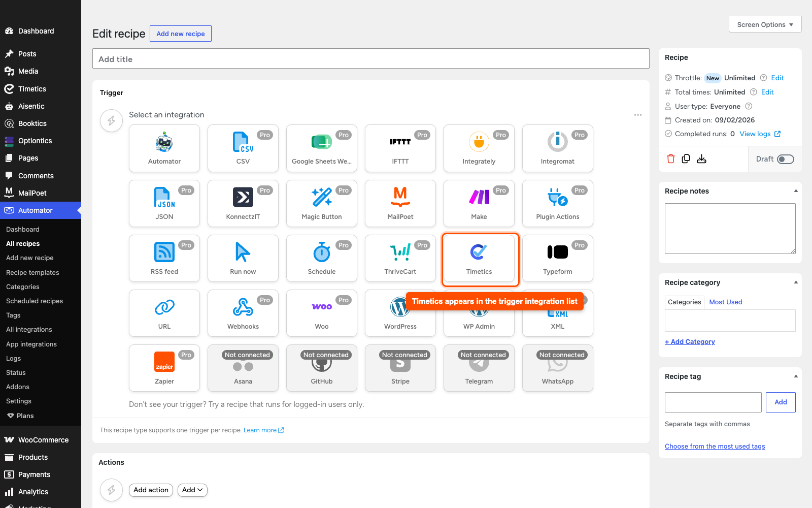This screenshot has height=508, width=812.
Task: Pick the Run now trigger
Action: click(x=243, y=258)
